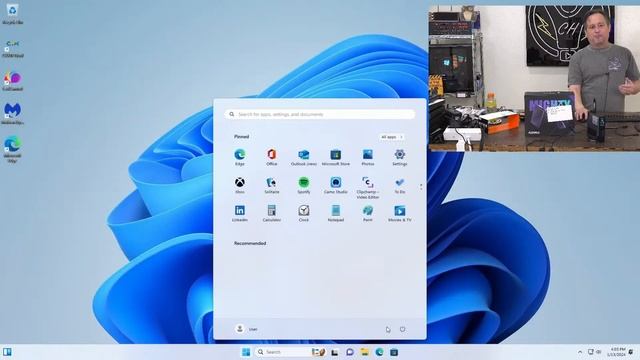Select the Recycle Bin desktop icon

(13, 14)
